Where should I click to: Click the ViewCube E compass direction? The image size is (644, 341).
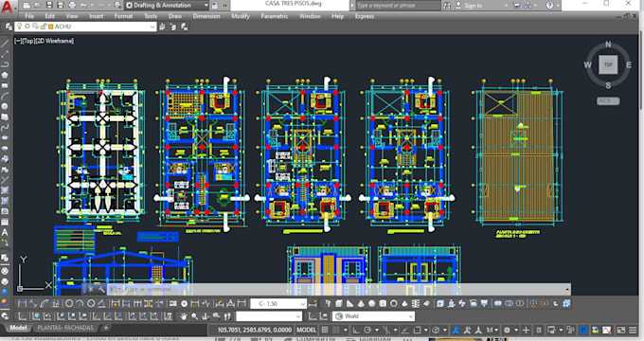click(x=629, y=65)
